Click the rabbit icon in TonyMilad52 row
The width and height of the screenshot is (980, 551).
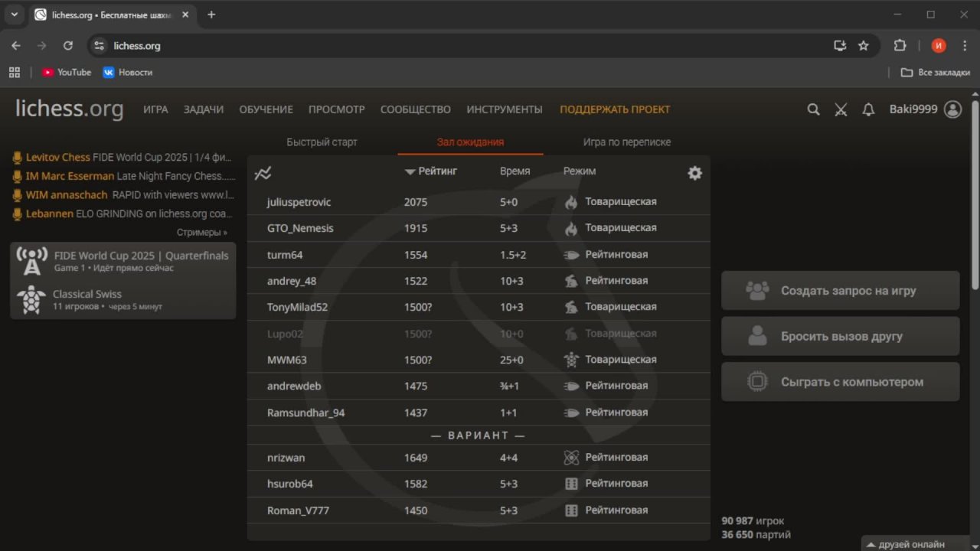tap(571, 307)
